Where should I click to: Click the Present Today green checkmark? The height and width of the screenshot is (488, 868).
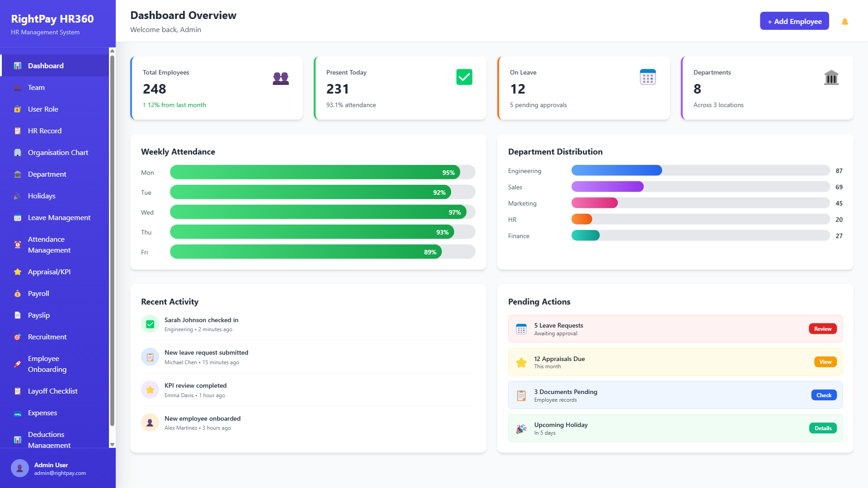pyautogui.click(x=464, y=77)
